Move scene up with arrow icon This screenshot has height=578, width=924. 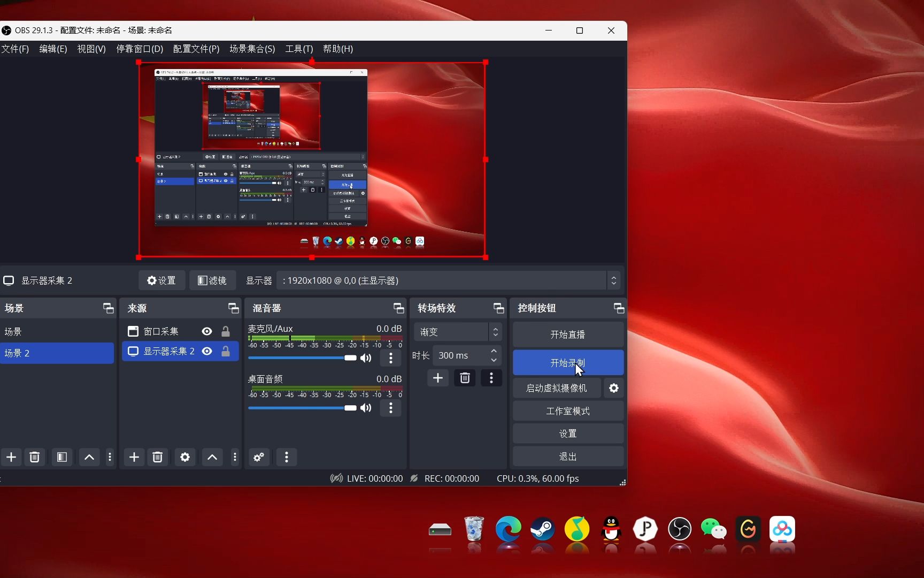tap(89, 457)
